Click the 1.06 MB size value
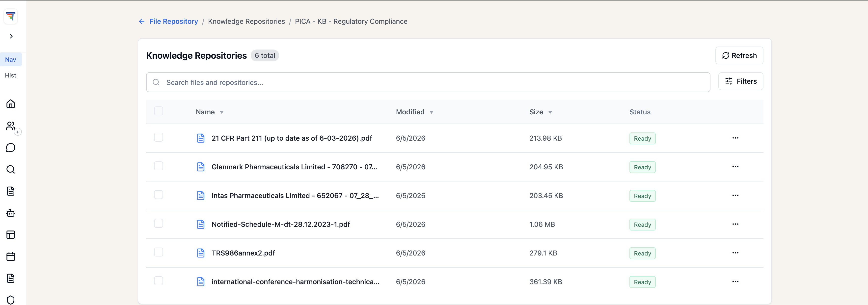This screenshot has width=868, height=305. [x=542, y=224]
